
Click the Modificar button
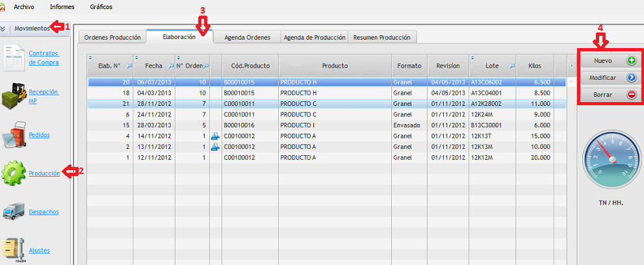pos(609,77)
